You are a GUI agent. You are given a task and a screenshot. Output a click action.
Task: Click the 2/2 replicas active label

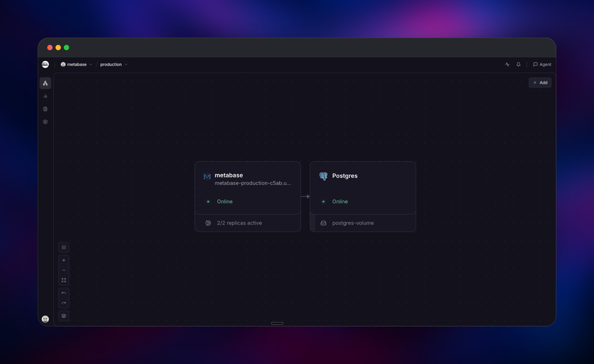tap(239, 223)
